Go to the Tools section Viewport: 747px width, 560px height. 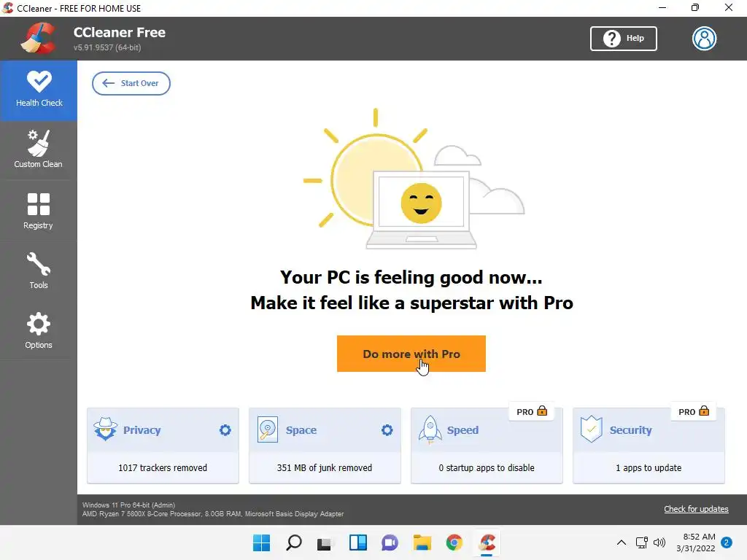(x=39, y=271)
